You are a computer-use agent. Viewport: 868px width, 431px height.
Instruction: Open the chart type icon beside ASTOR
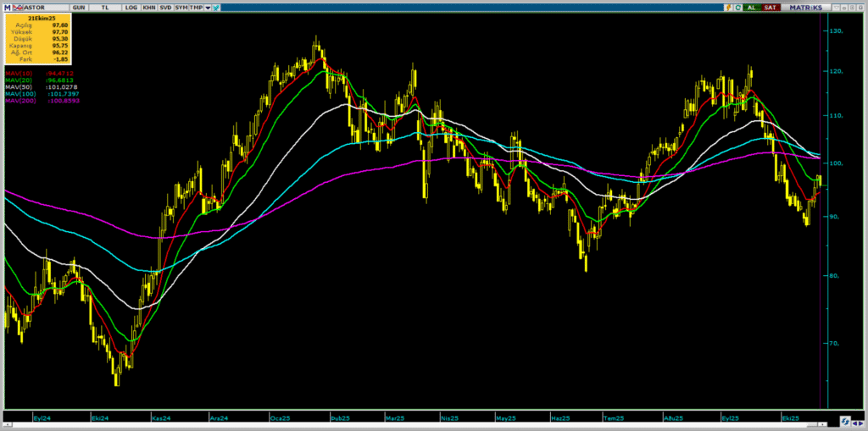pyautogui.click(x=19, y=7)
